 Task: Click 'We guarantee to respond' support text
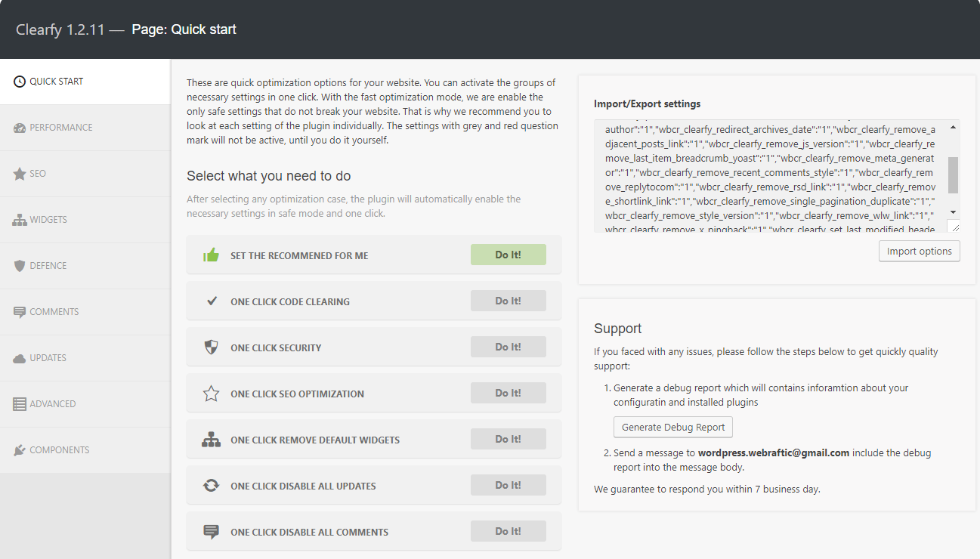coord(707,489)
